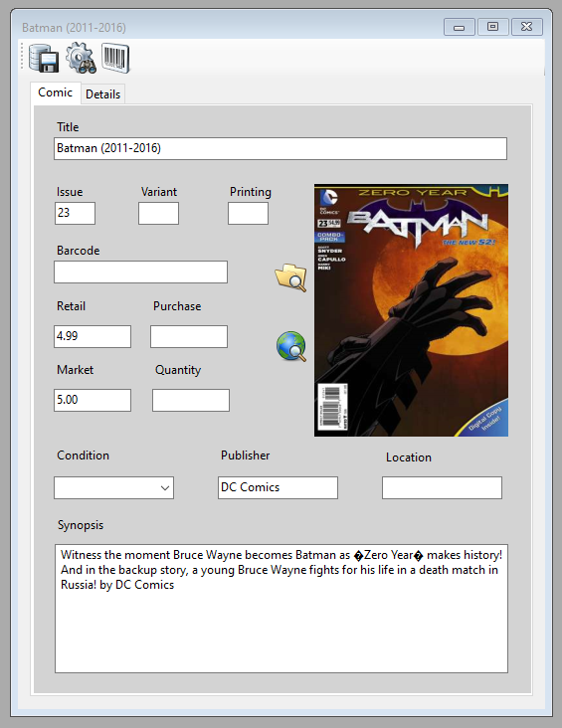Click the Title input field
Screen dimensions: 562x728
tap(281, 148)
